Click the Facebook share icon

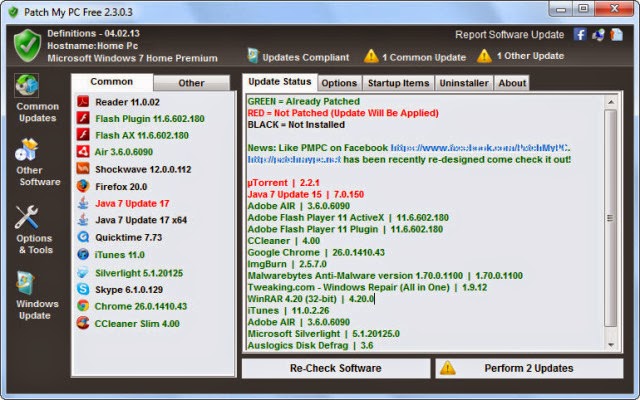[x=580, y=34]
